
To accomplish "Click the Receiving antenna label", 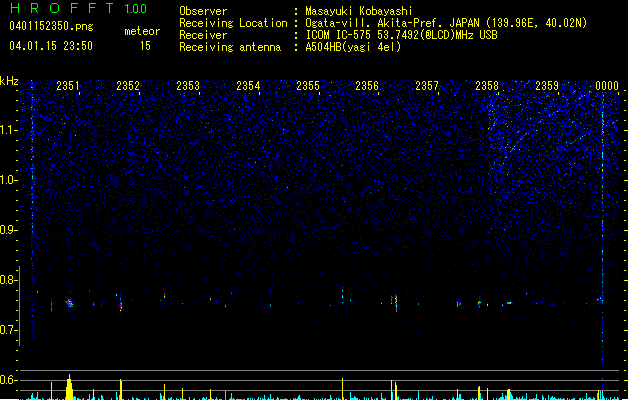I will (x=230, y=47).
